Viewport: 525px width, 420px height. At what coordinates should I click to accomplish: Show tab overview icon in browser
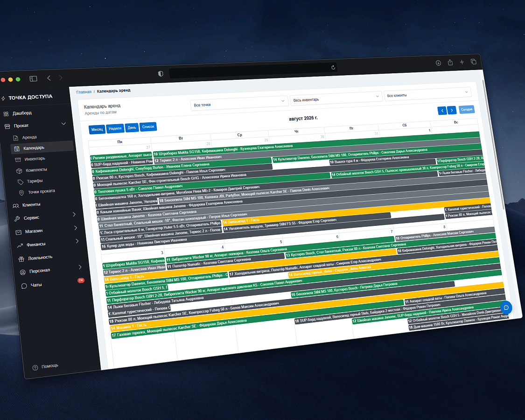click(x=474, y=62)
